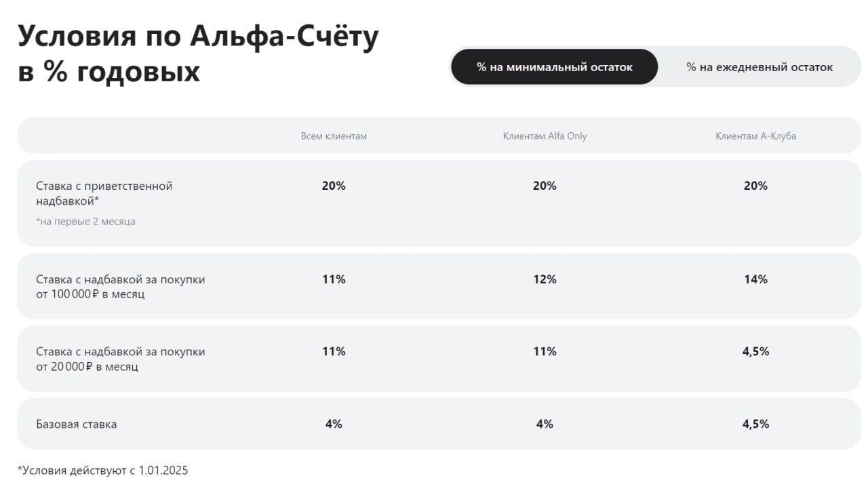
Task: Click 'Клиентам А-Клуба' column header
Action: click(x=755, y=136)
